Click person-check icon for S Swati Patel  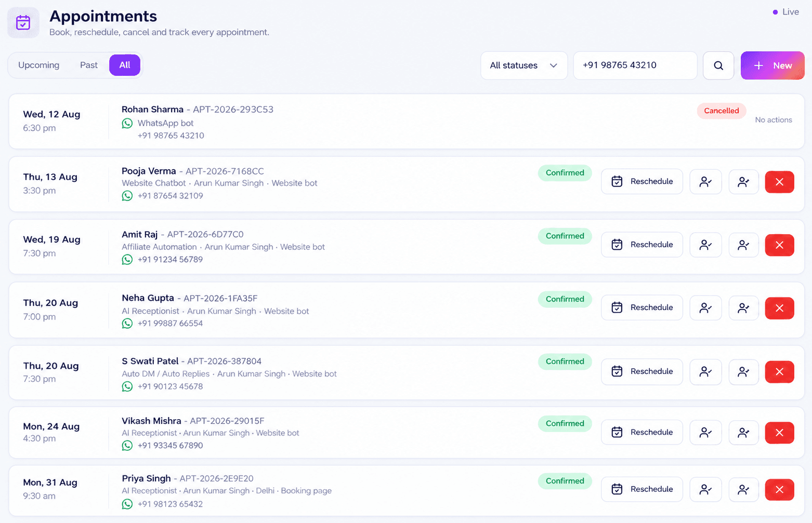705,372
